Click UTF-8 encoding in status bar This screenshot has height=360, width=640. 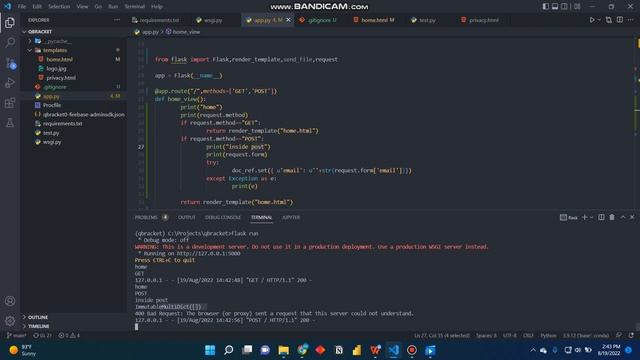509,336
